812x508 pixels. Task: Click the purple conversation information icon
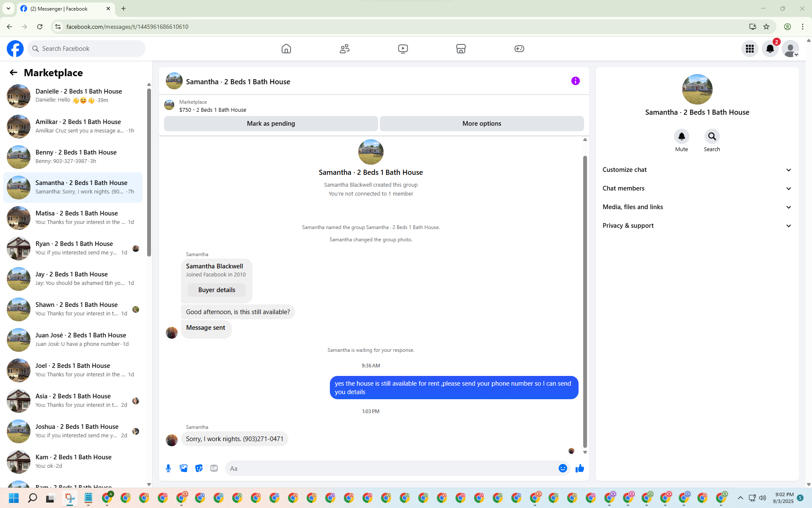pyautogui.click(x=576, y=81)
